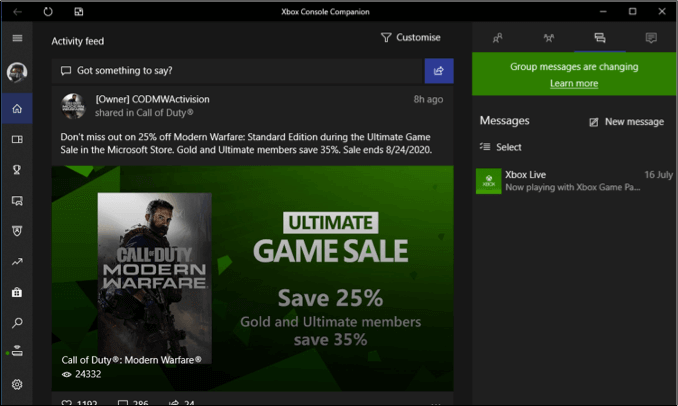Open the hamburger navigation menu
The height and width of the screenshot is (406, 678).
[x=17, y=38]
